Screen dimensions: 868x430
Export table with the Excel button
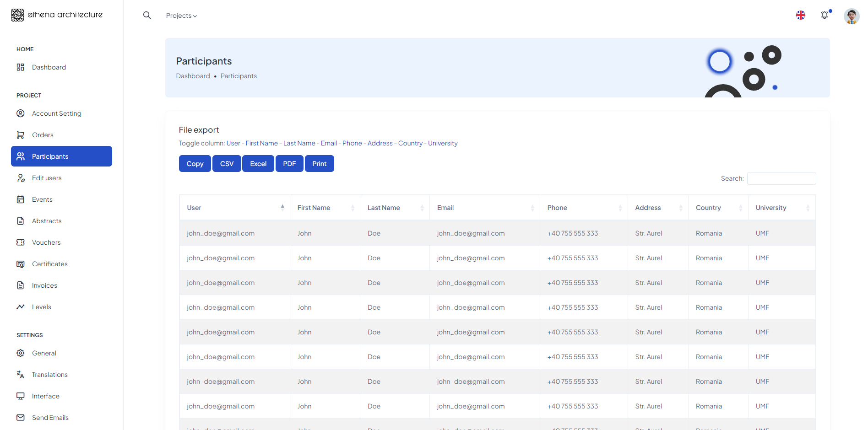258,164
